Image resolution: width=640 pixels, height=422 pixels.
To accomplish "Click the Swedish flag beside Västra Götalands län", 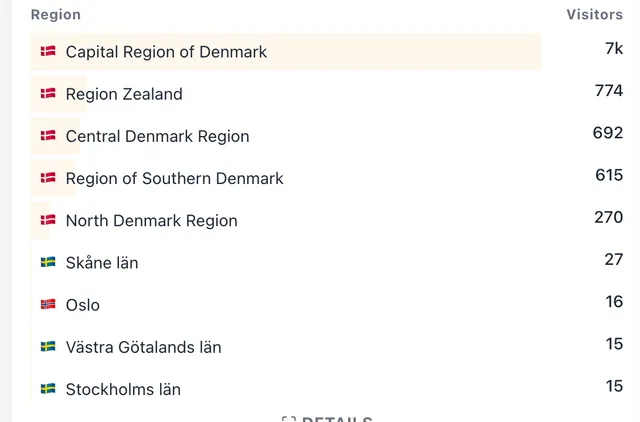I will click(x=48, y=346).
